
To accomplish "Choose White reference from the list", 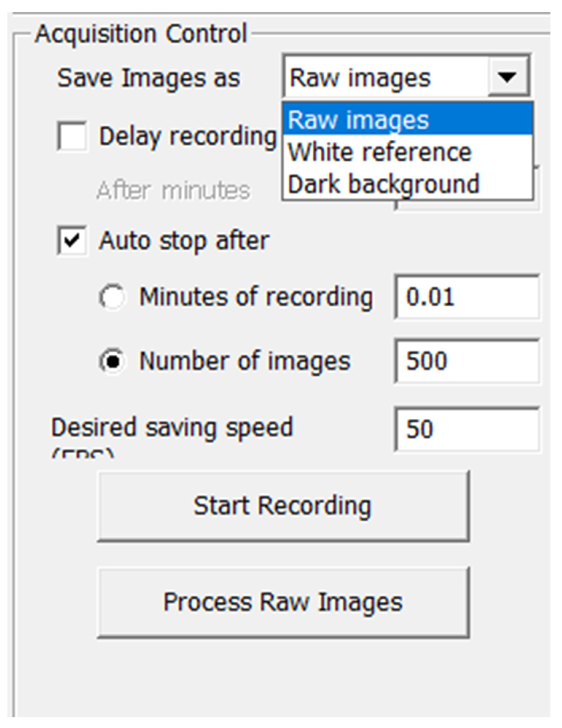I will tap(379, 152).
